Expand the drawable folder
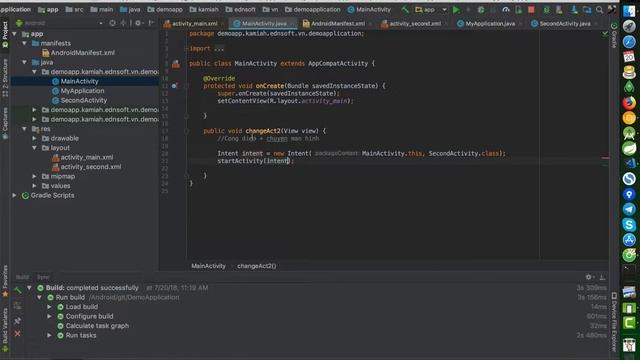 click(x=35, y=138)
